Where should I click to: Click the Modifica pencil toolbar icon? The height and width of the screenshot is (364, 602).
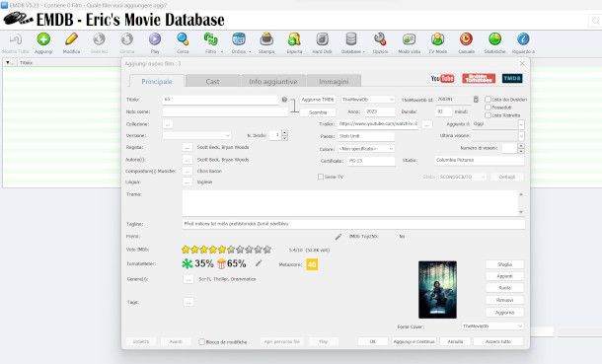coord(71,39)
